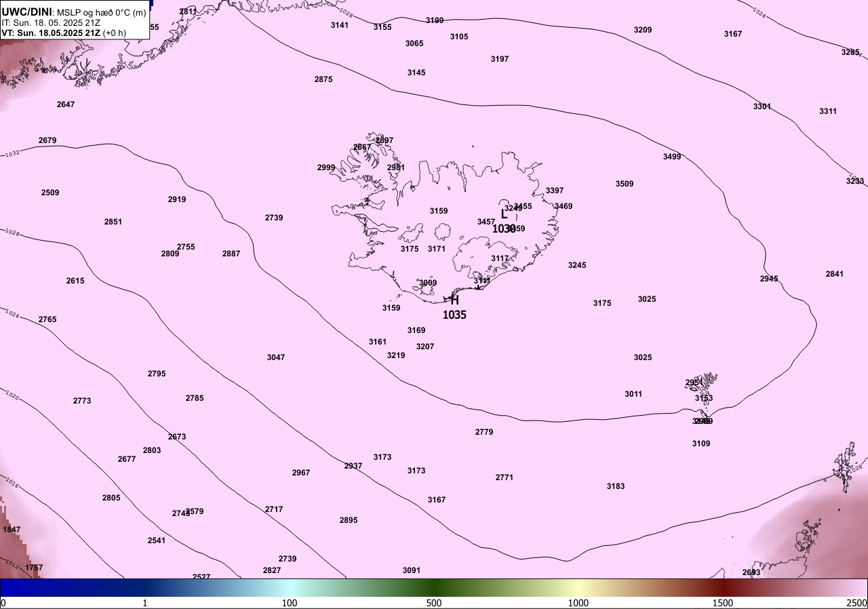Screen dimensions: 868x609
Task: Click the height value 3141
Action: click(340, 25)
